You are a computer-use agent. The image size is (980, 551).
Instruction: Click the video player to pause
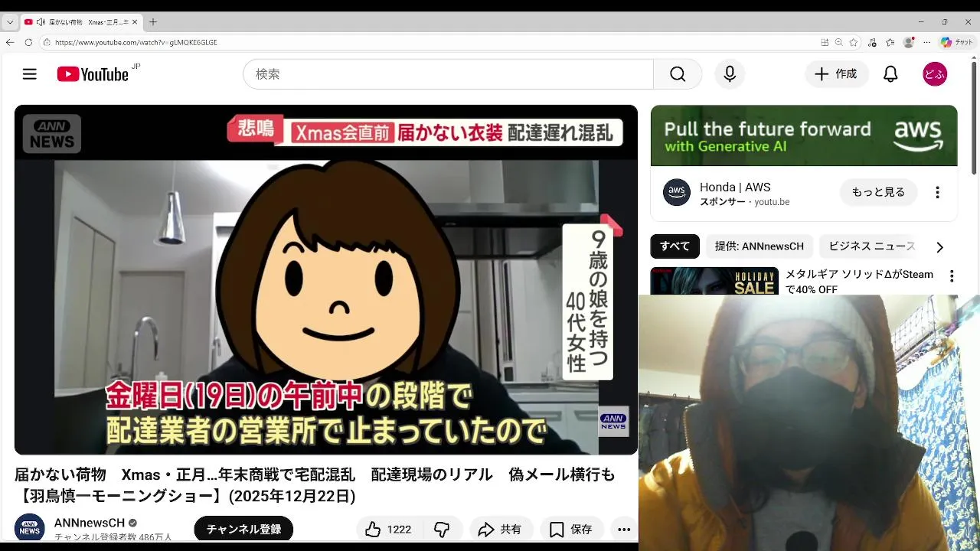point(326,280)
